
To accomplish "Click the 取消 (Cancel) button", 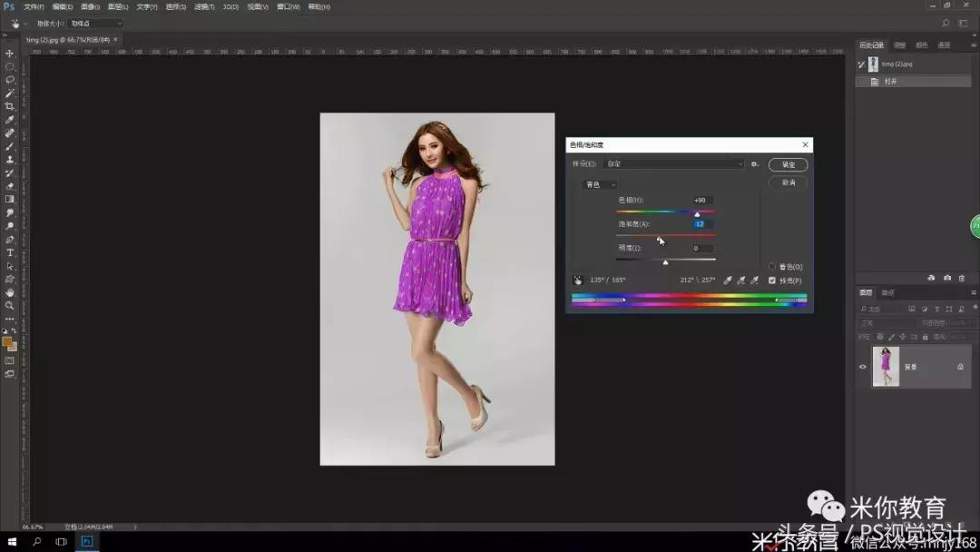I will click(x=788, y=182).
